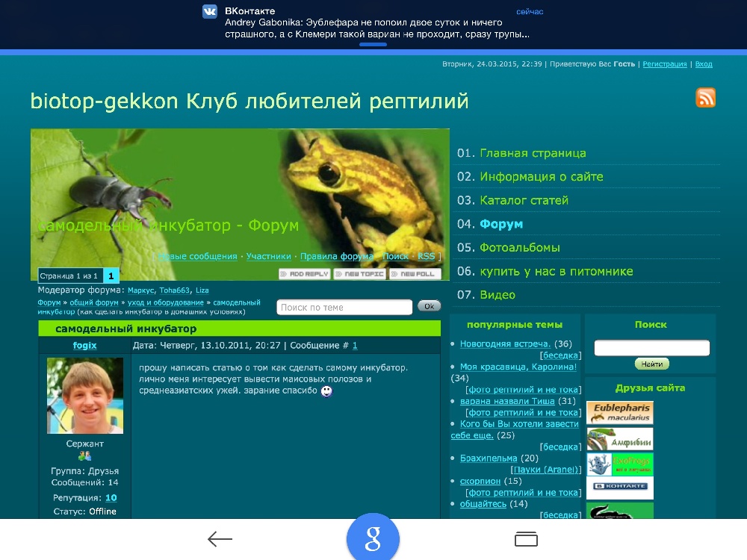Open the Брахипельма popular topic

[x=489, y=458]
